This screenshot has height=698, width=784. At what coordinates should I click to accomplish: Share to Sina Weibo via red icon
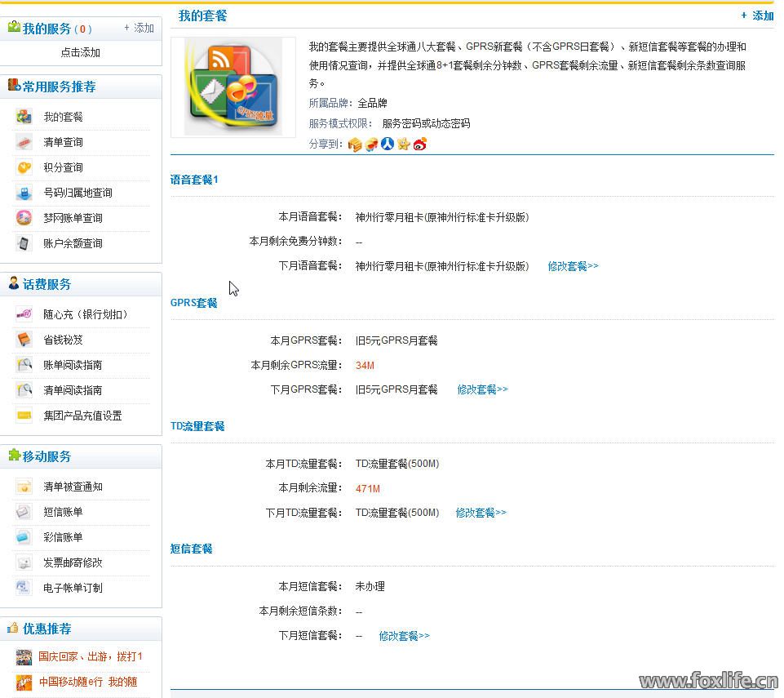tap(420, 144)
